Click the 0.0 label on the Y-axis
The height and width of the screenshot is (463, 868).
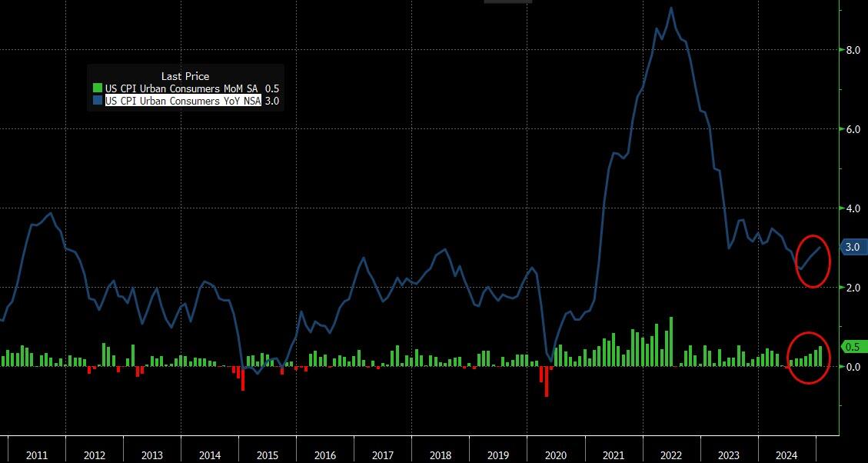click(x=852, y=367)
